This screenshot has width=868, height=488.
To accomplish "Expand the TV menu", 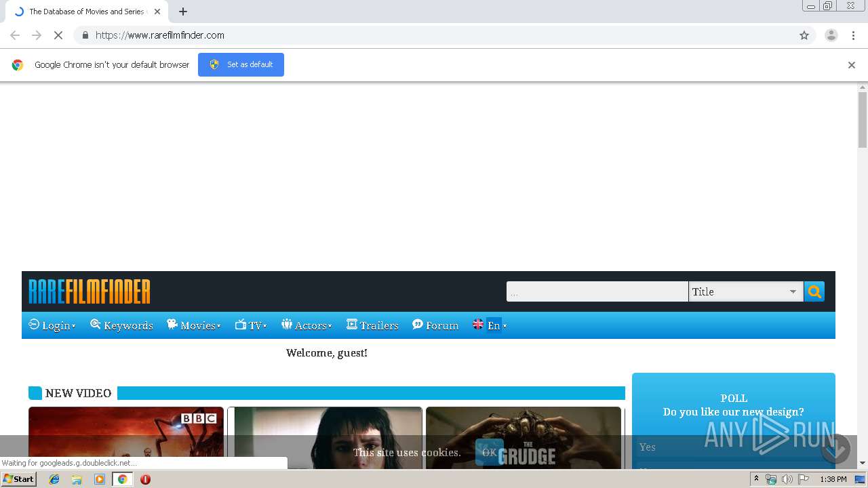I will [251, 325].
